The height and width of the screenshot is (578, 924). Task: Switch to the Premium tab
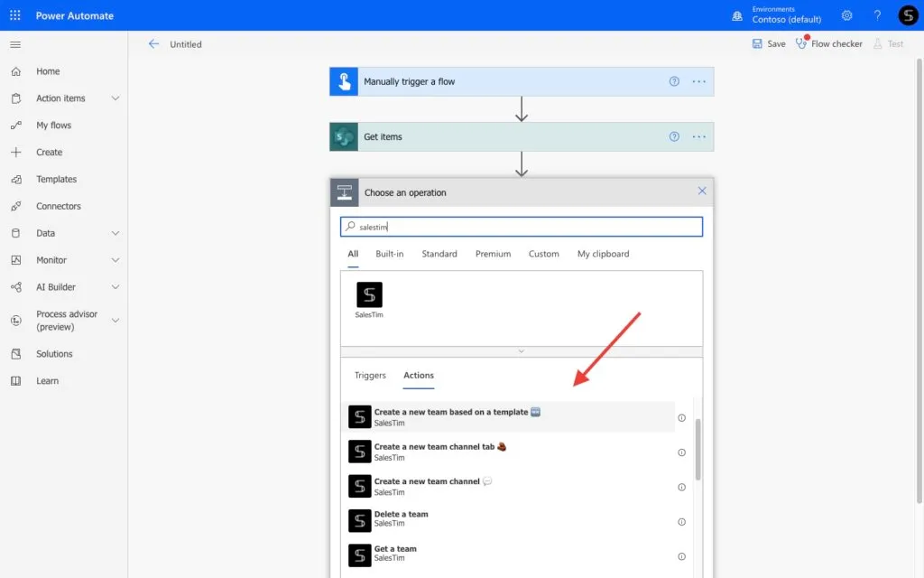(494, 254)
